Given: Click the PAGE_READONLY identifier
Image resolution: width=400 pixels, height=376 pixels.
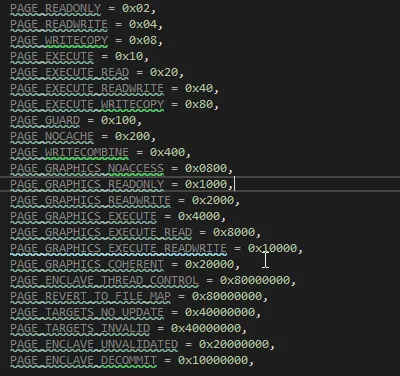Looking at the screenshot, I should (55, 8).
